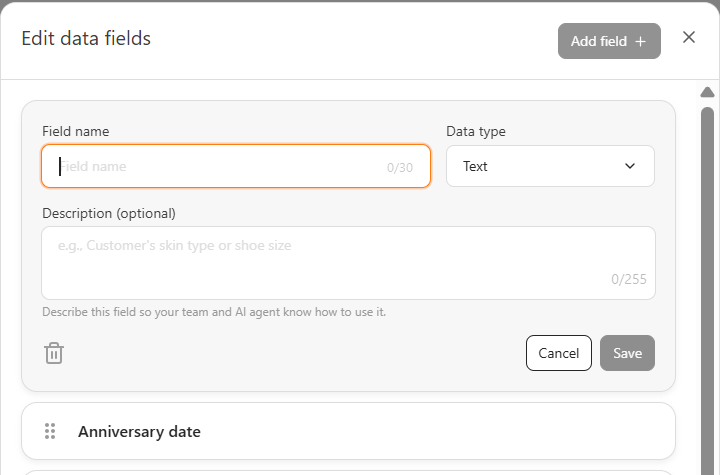
Task: Cancel editing the new field
Action: point(558,353)
